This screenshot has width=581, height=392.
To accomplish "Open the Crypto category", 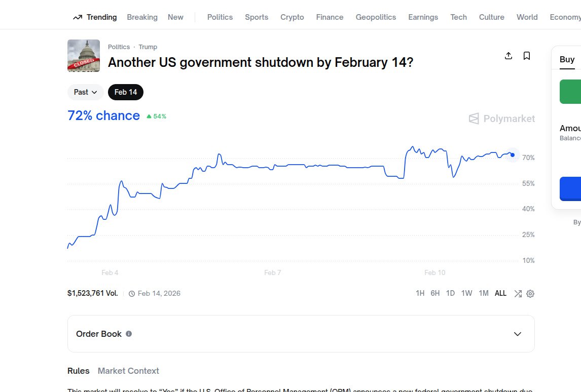I will [292, 17].
